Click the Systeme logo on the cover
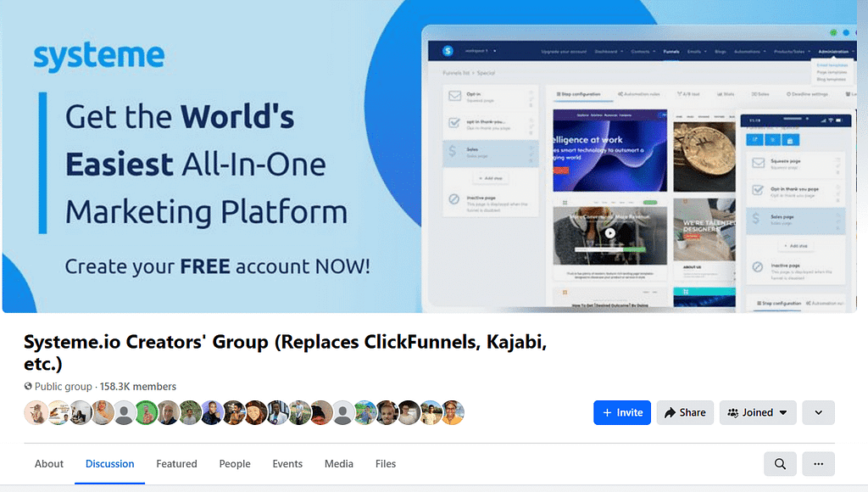 [x=99, y=54]
